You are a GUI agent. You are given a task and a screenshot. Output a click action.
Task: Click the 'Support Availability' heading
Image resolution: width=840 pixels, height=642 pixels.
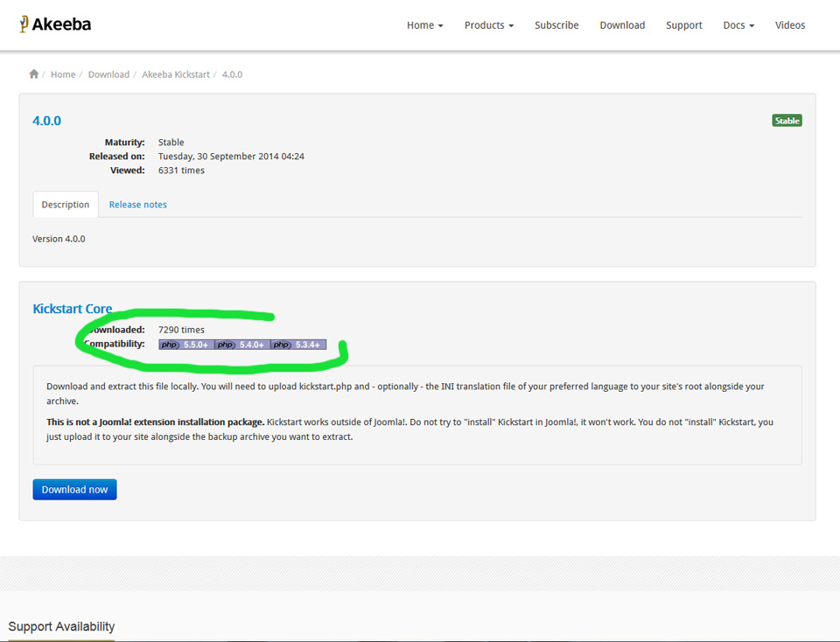pos(61,626)
